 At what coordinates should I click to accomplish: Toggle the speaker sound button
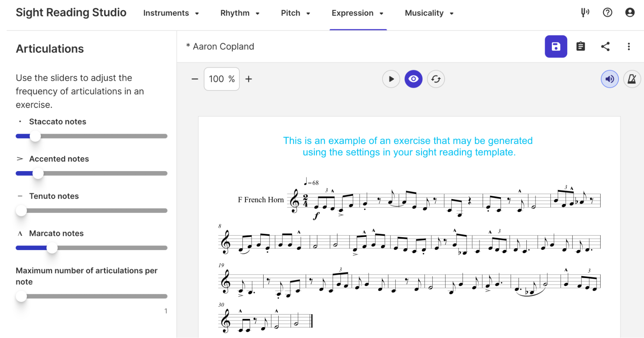(610, 79)
